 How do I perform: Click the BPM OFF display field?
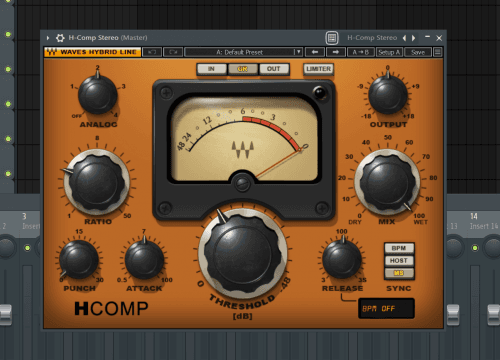(386, 309)
